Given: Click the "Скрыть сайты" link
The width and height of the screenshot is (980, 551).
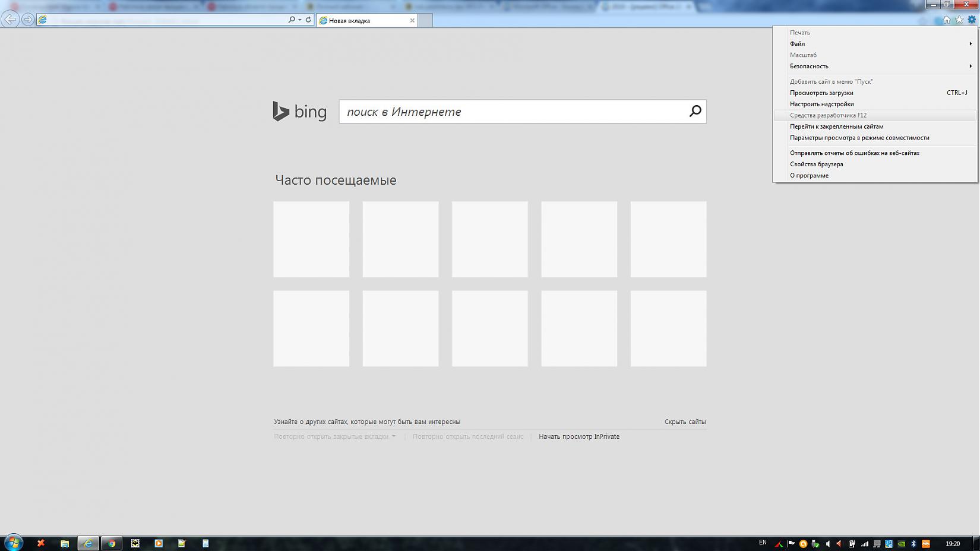Looking at the screenshot, I should coord(685,422).
